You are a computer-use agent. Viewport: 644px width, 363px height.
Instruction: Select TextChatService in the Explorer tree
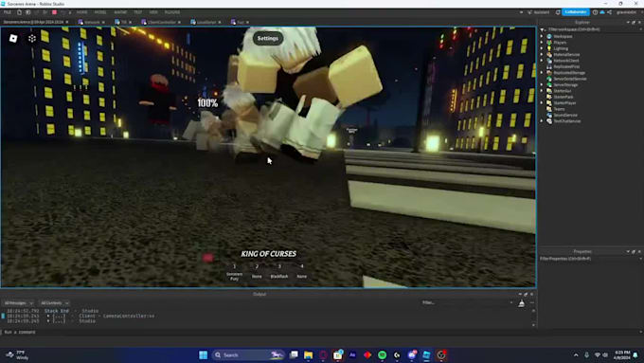click(567, 121)
